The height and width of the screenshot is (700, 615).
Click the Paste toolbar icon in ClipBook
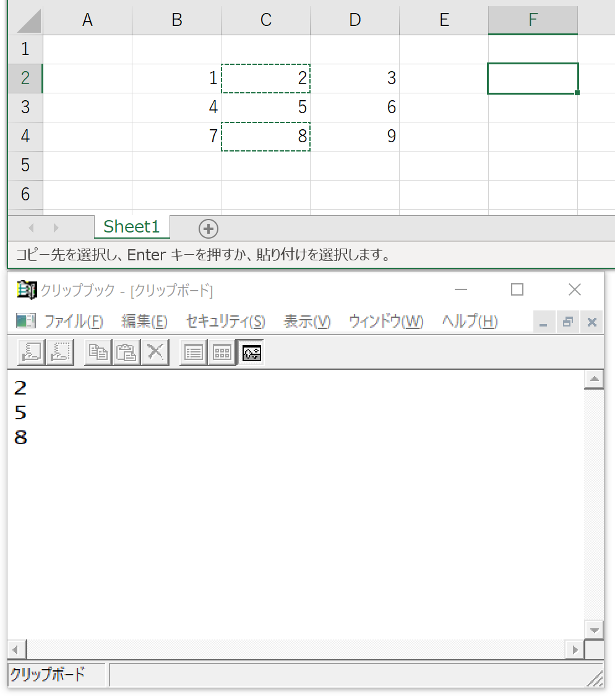point(126,352)
